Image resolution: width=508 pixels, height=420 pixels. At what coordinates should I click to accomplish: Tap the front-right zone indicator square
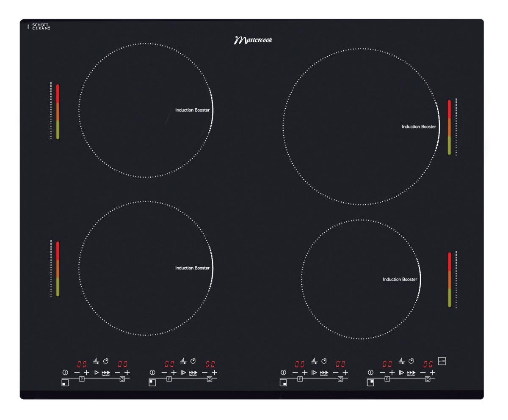pyautogui.click(x=283, y=383)
